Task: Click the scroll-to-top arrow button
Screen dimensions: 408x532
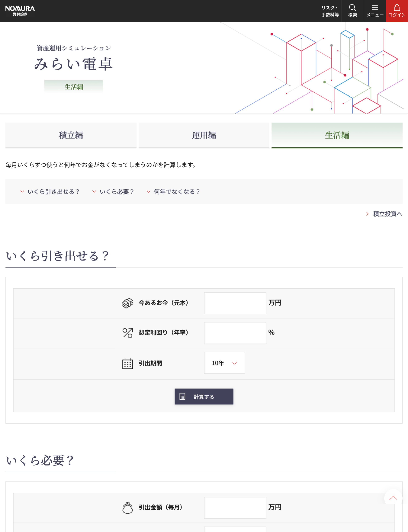Action: [x=393, y=498]
